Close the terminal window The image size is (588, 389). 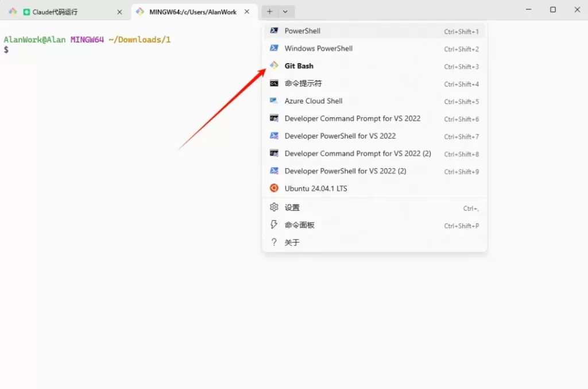(577, 10)
